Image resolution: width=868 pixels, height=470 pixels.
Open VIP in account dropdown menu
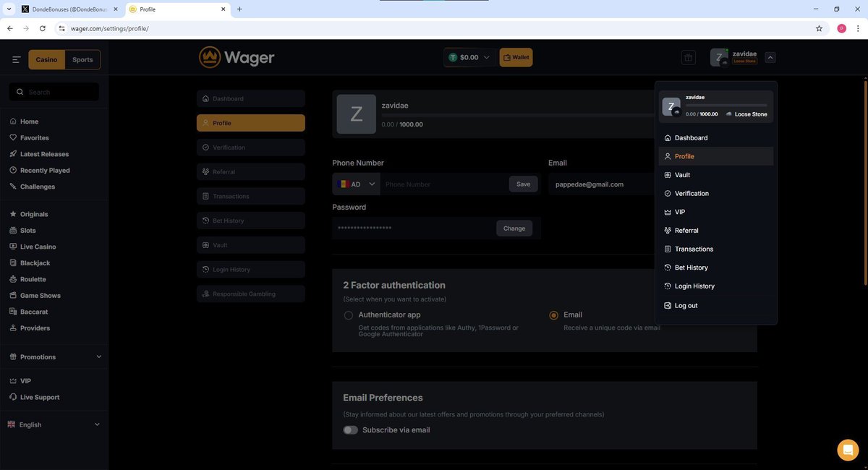(x=716, y=212)
